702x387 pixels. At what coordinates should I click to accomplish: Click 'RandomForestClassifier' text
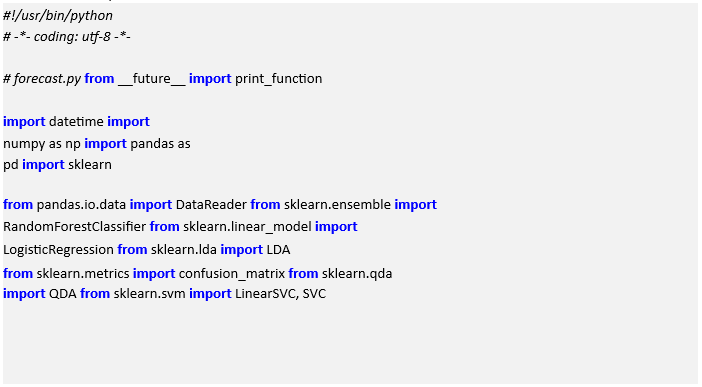(74, 227)
